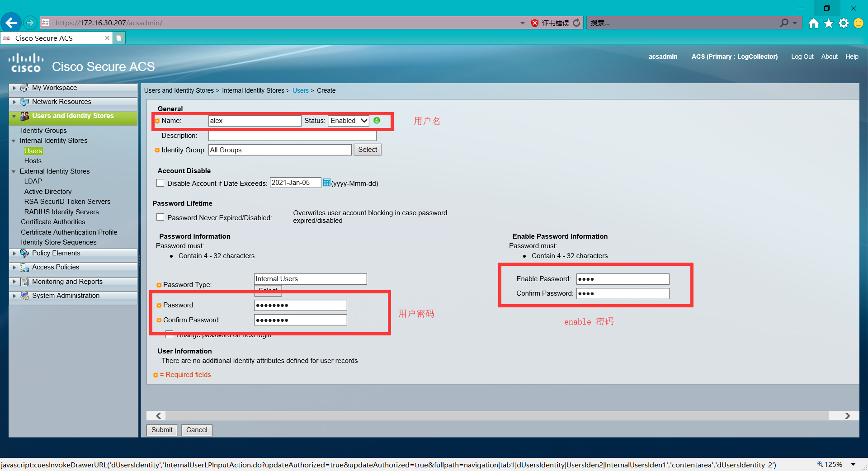Click the My Workspace icon
Viewport: 868px width, 471px height.
point(24,88)
